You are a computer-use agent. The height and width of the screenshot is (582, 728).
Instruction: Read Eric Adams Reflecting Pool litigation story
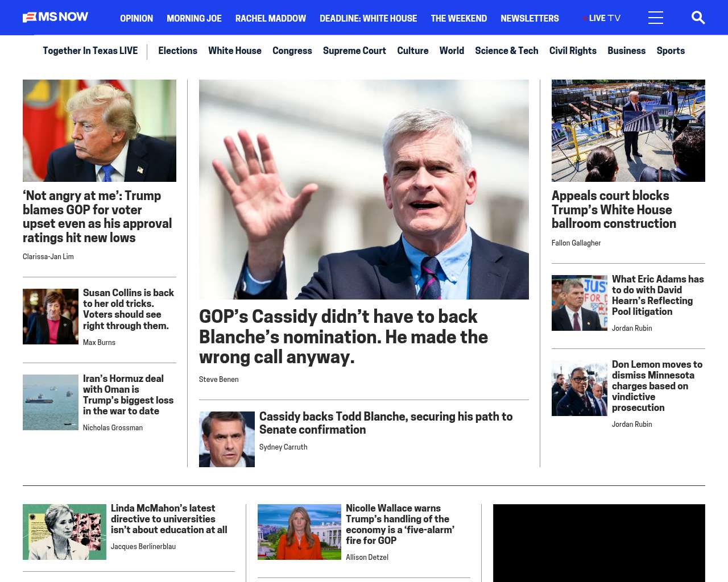coord(658,296)
